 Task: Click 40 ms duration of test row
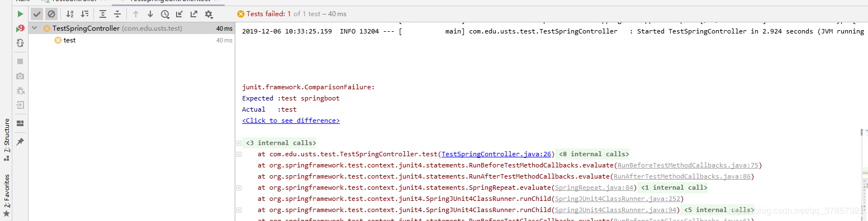tap(225, 40)
